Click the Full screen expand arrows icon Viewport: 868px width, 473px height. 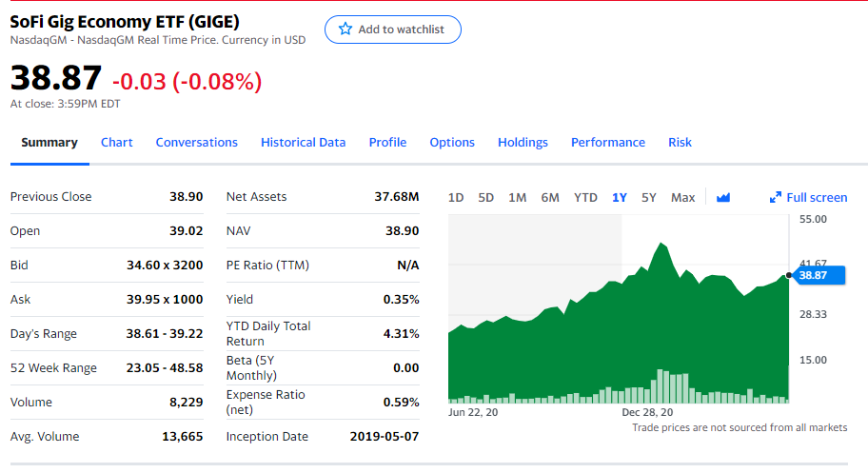click(776, 197)
